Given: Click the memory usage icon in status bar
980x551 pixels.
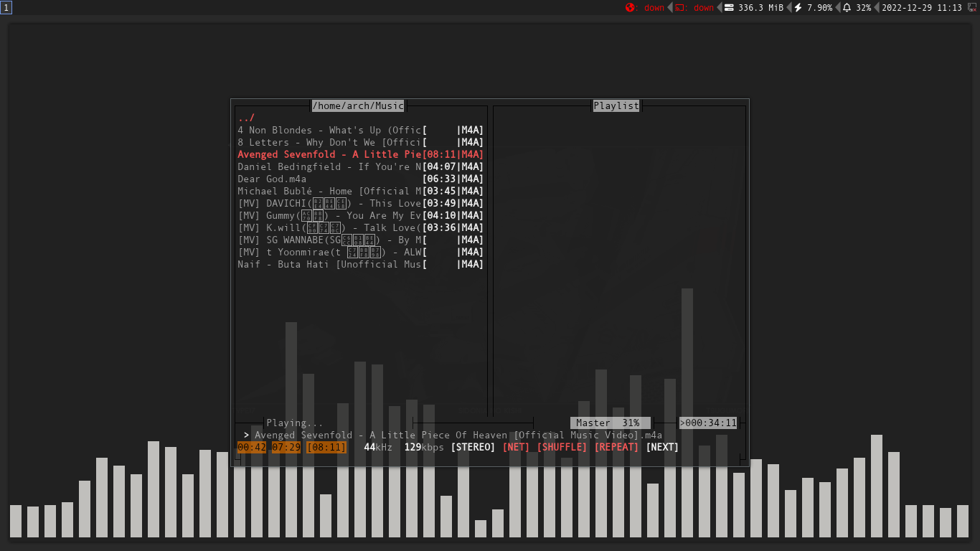Looking at the screenshot, I should 728,8.
